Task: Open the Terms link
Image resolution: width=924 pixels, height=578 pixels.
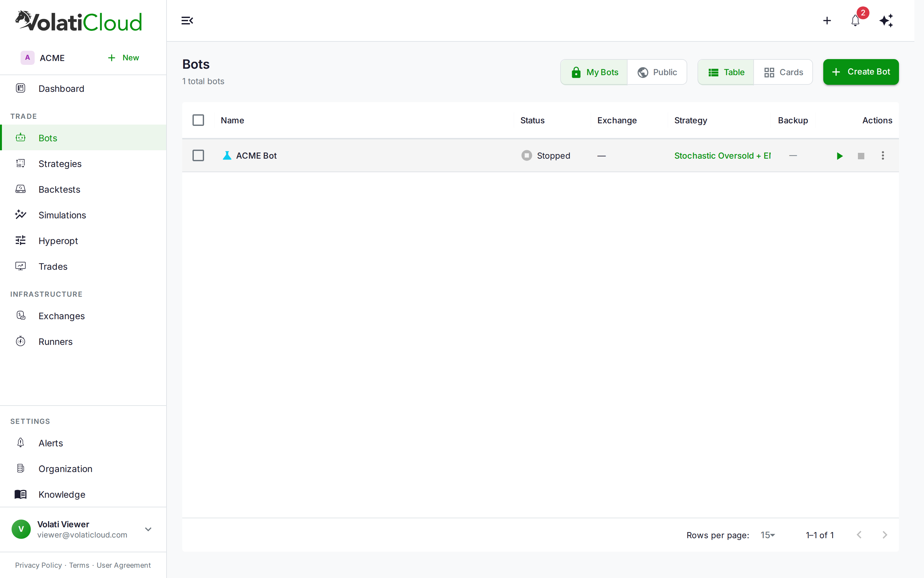Action: pyautogui.click(x=79, y=565)
